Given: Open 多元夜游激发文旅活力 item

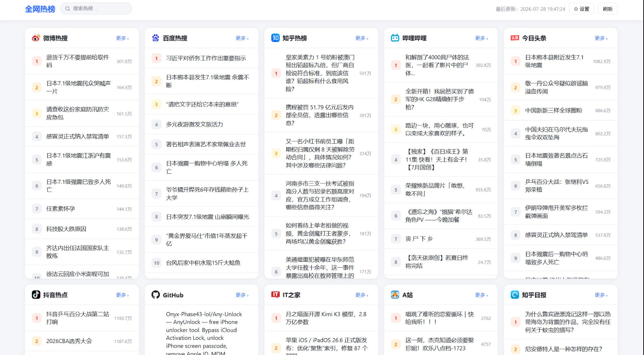Looking at the screenshot, I should [x=201, y=124].
